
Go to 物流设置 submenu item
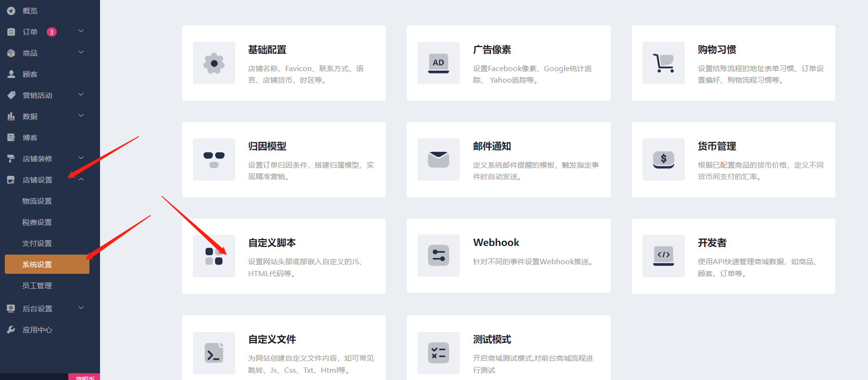37,201
